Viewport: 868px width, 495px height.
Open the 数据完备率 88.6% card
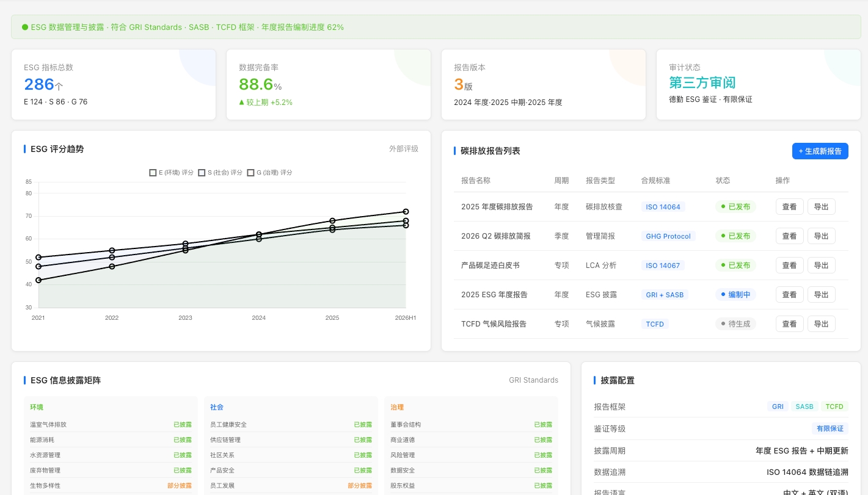click(x=329, y=85)
